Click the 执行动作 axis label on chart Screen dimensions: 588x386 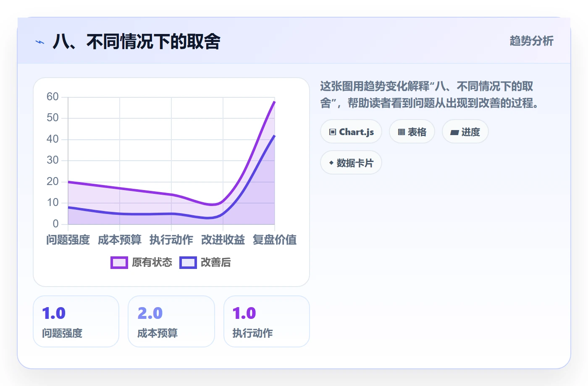171,240
